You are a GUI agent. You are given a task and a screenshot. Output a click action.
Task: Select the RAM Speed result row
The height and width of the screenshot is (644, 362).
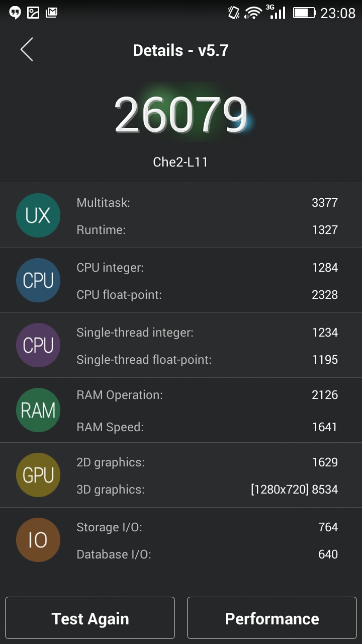207,427
